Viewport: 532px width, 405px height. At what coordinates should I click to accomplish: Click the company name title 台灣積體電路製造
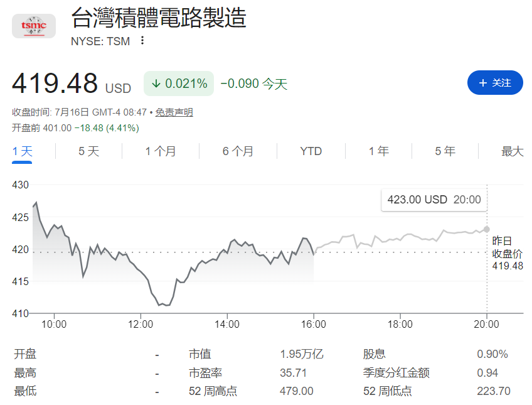(159, 18)
